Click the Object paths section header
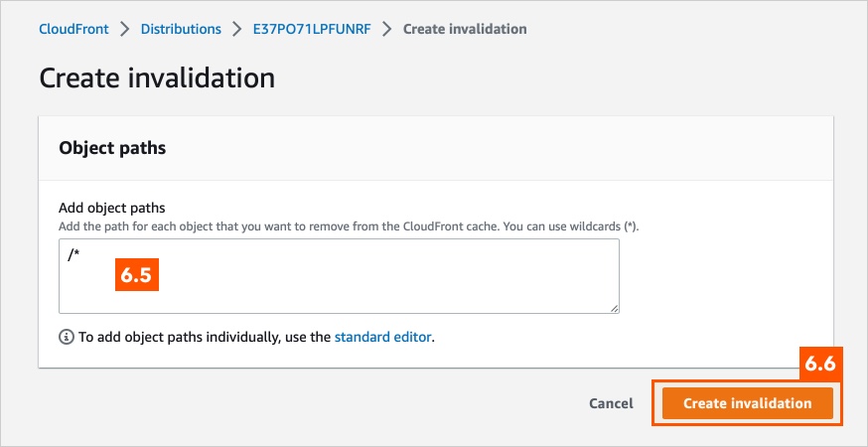Image resolution: width=868 pixels, height=447 pixels. pos(112,148)
